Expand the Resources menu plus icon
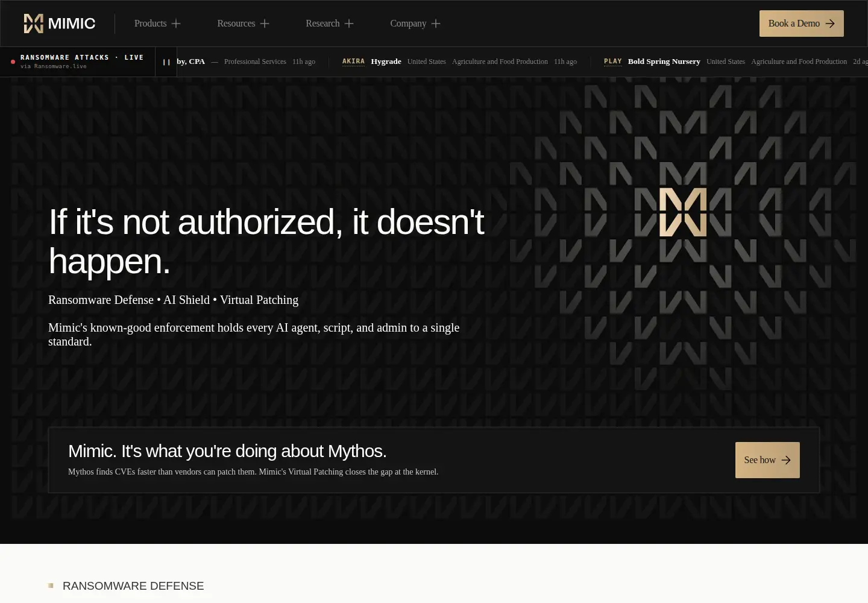The image size is (868, 603). click(x=265, y=24)
